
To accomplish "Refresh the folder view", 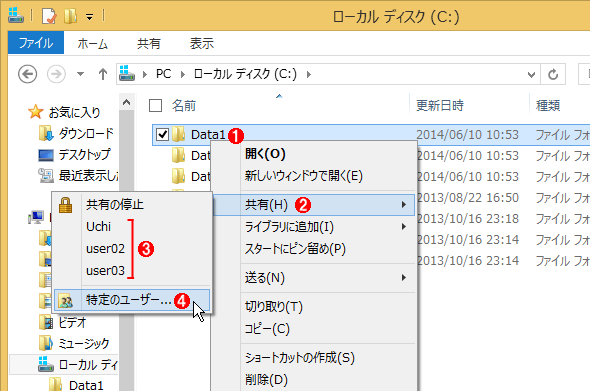I will [553, 75].
